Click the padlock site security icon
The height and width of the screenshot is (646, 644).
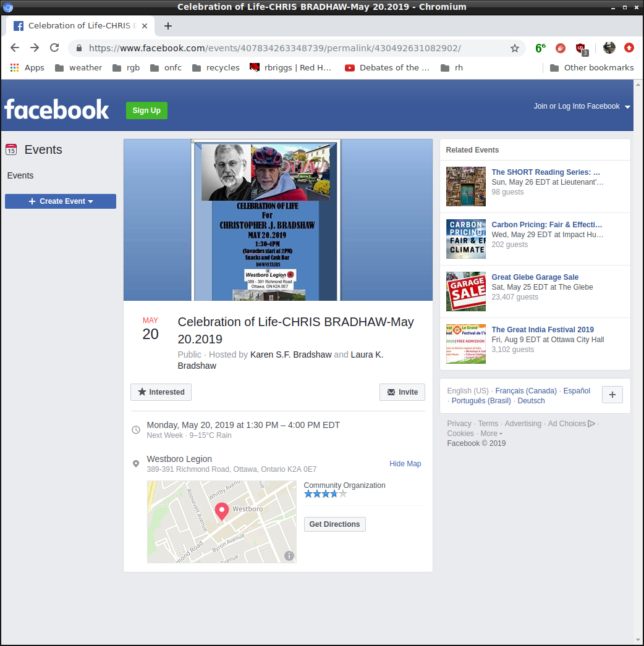(x=78, y=48)
